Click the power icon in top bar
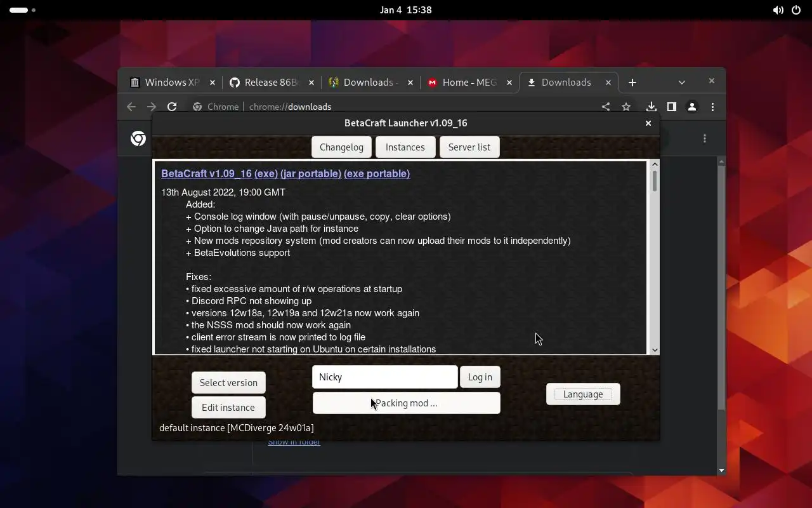 pos(796,10)
